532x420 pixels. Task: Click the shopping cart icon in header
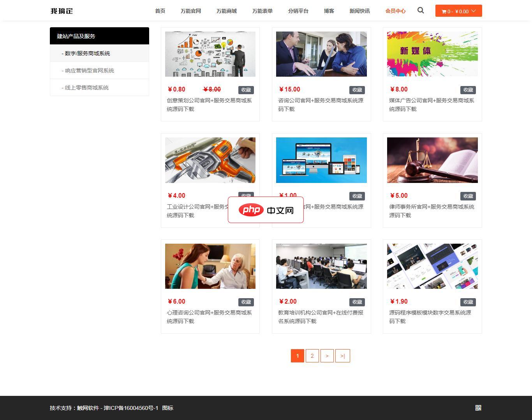click(444, 11)
